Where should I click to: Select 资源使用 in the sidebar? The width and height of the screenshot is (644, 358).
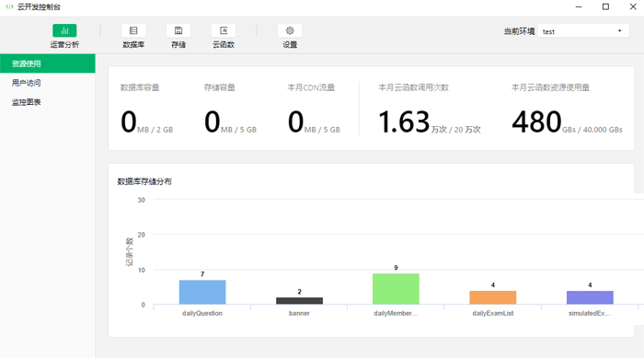[48, 64]
